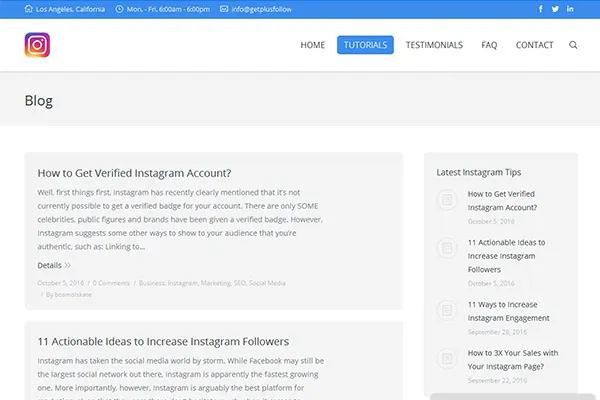Click the '0 Comments' link under first post
Screen dimensions: 600x400
pos(111,283)
